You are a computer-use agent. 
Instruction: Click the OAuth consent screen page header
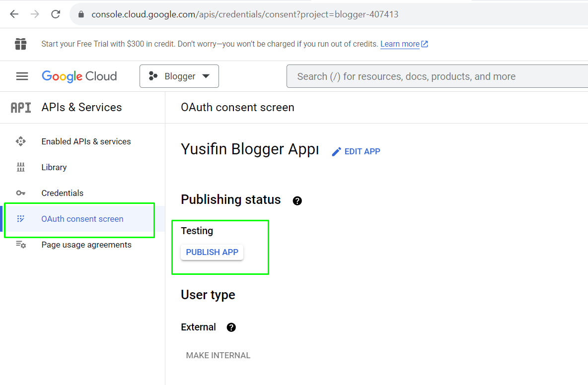(237, 108)
